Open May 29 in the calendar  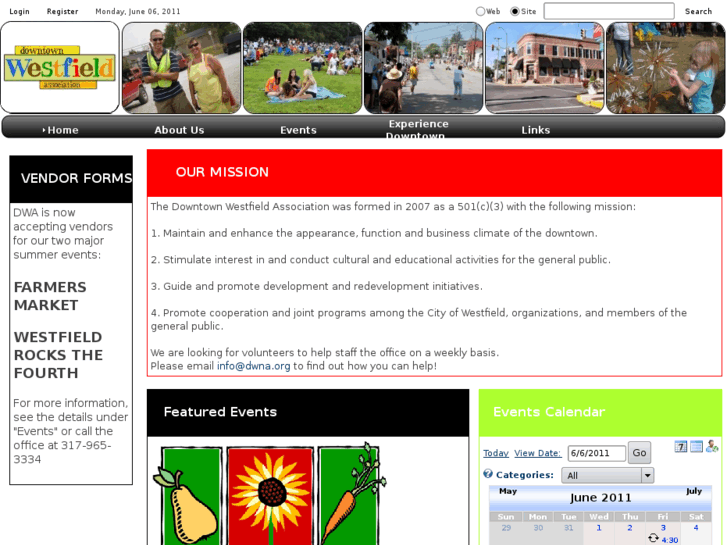(506, 528)
